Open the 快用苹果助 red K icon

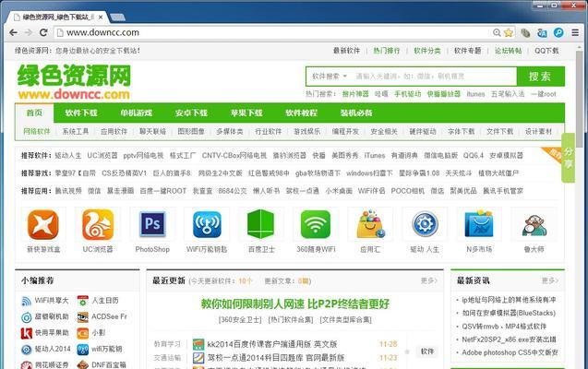point(26,333)
